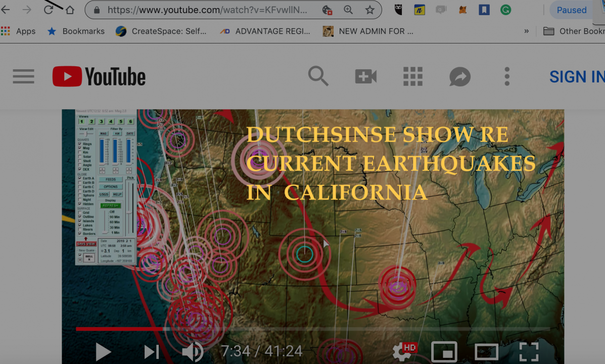
Task: Open the YouTube hamburger guide menu
Action: pos(24,76)
